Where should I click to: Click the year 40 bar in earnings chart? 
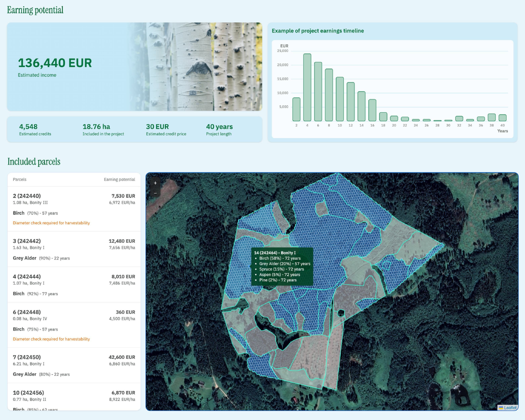pyautogui.click(x=503, y=118)
